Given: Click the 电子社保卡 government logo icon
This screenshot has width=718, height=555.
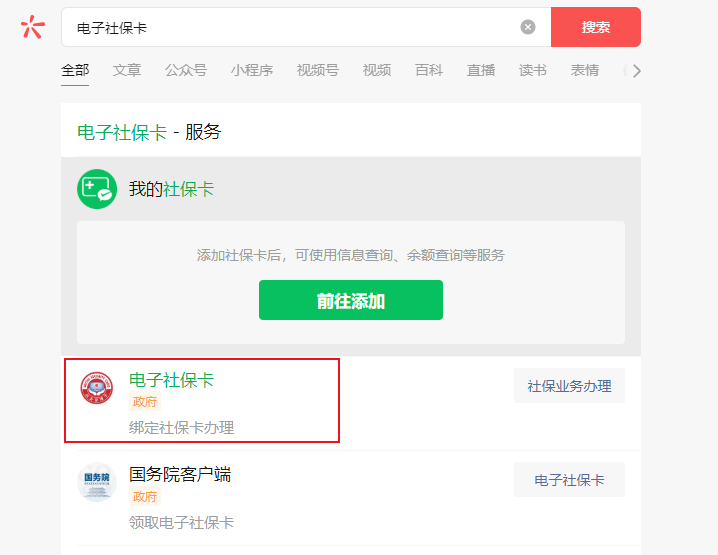Looking at the screenshot, I should pyautogui.click(x=97, y=388).
